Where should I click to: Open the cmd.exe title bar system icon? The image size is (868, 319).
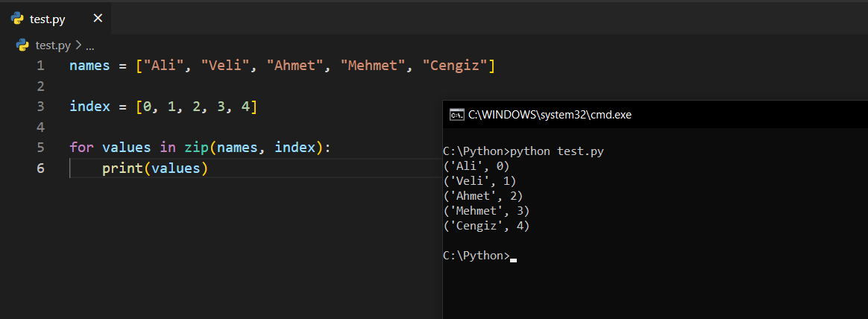tap(456, 115)
